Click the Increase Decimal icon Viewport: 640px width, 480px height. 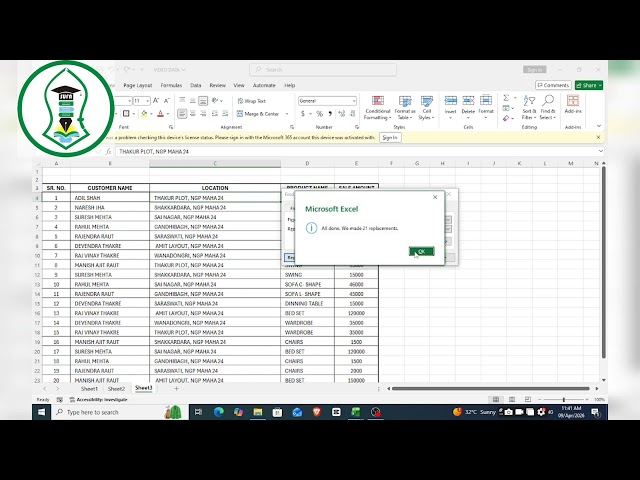pyautogui.click(x=342, y=114)
